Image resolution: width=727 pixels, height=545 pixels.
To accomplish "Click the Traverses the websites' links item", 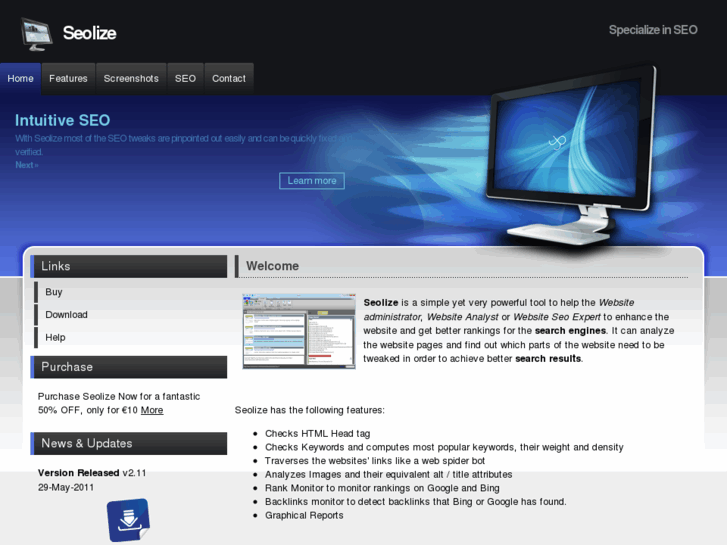I will click(375, 461).
